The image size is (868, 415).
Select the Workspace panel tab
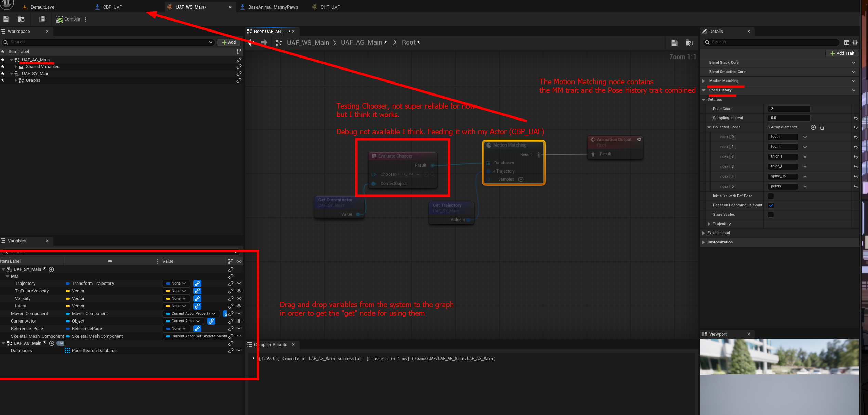click(19, 31)
